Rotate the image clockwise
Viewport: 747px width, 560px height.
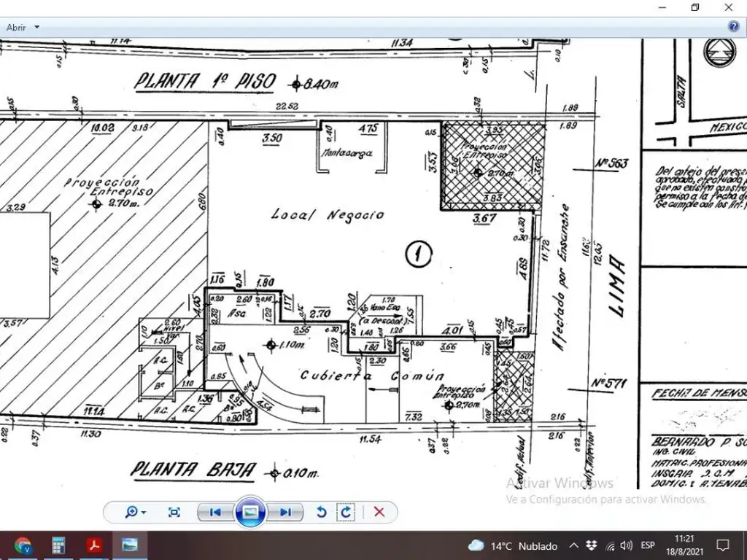[x=347, y=512]
